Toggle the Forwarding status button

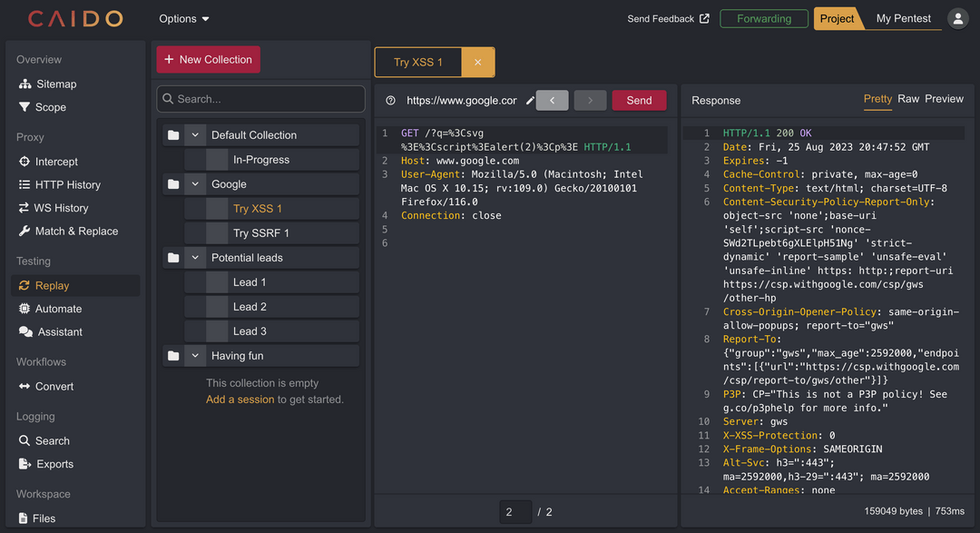tap(764, 18)
